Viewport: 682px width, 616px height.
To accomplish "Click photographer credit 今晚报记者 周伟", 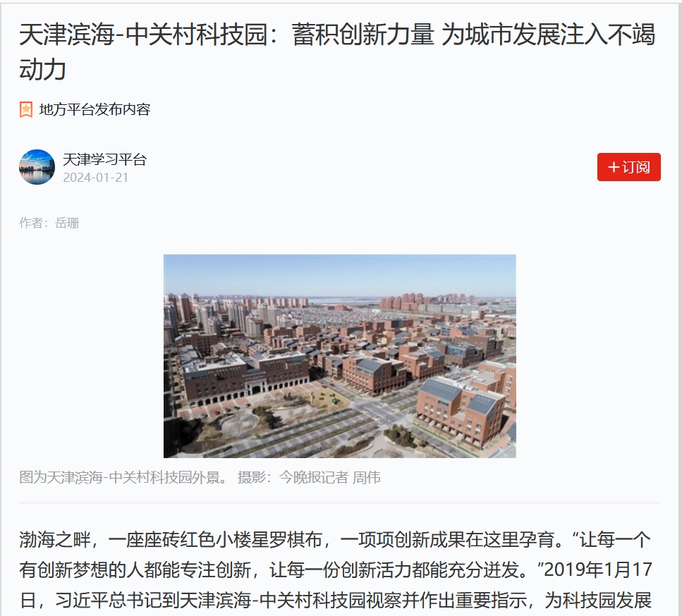I will coord(329,477).
